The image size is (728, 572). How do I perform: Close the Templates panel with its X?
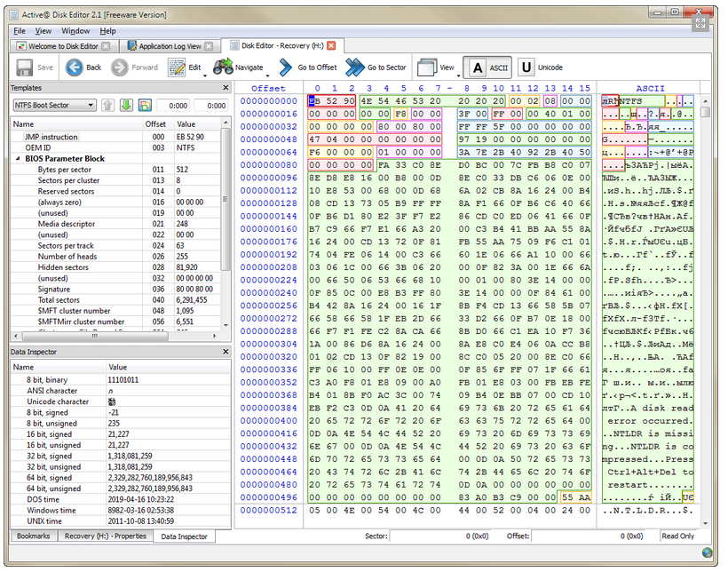pos(226,88)
